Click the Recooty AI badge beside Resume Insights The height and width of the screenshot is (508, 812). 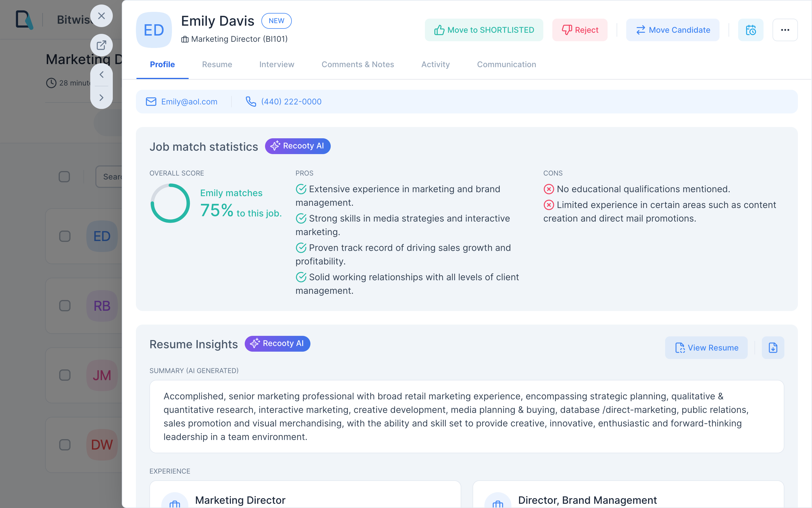pos(277,343)
